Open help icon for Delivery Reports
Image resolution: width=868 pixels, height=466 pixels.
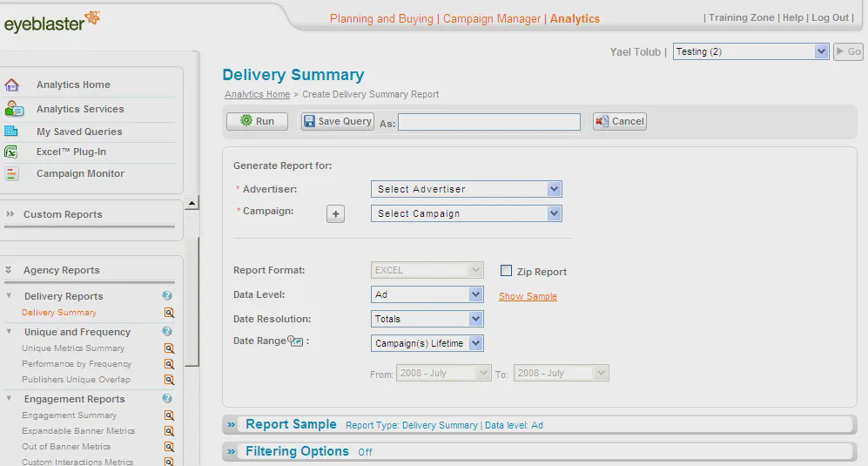point(167,296)
